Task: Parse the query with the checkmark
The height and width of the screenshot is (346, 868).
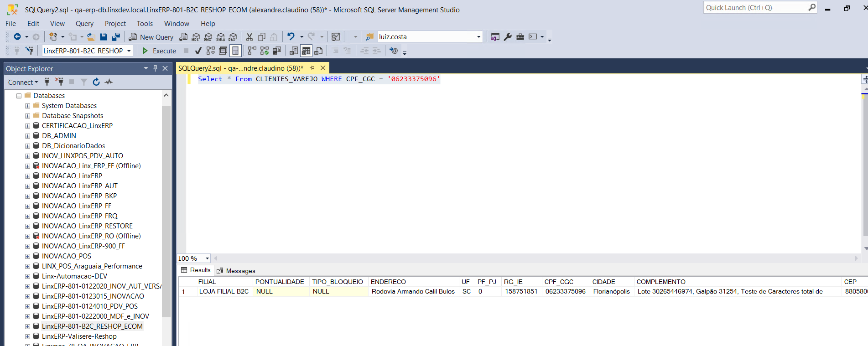Action: click(198, 51)
